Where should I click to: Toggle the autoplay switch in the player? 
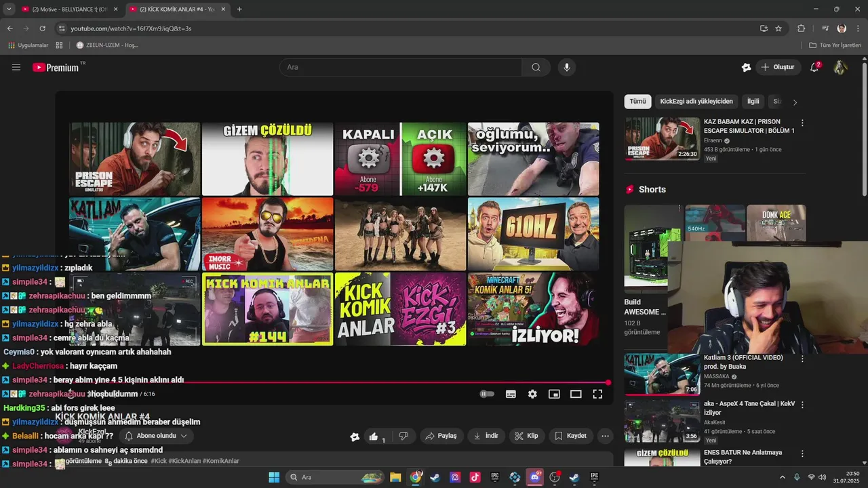coord(487,394)
